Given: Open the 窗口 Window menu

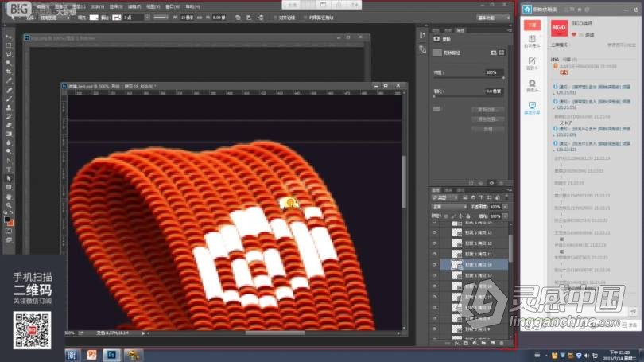Looking at the screenshot, I should coord(173,6).
